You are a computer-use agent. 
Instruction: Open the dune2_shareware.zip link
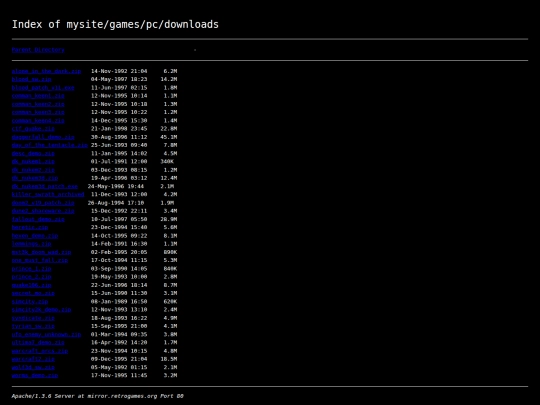pyautogui.click(x=43, y=211)
